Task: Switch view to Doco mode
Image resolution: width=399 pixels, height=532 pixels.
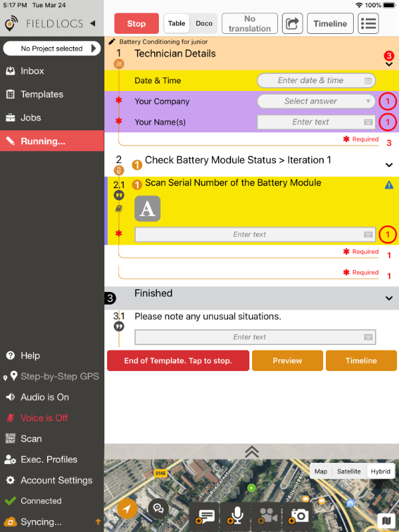Action: coord(204,23)
